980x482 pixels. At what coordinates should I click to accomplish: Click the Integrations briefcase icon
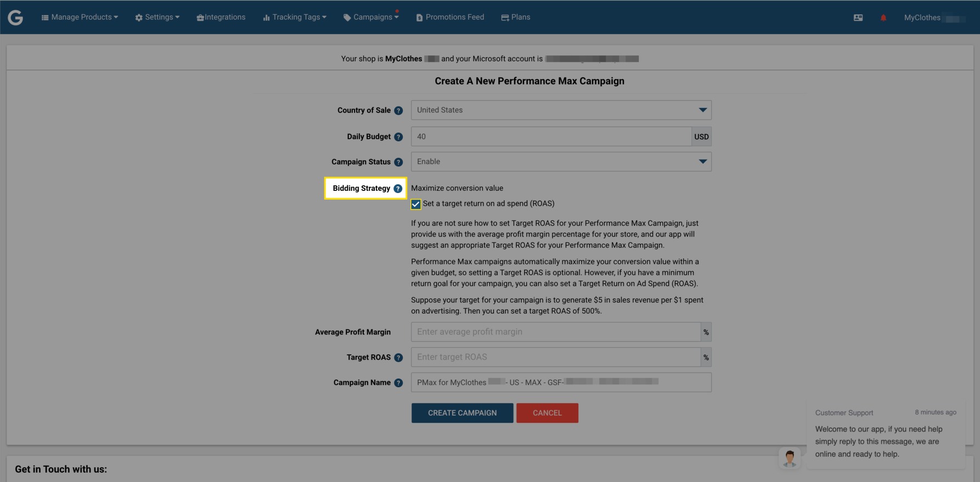click(200, 18)
